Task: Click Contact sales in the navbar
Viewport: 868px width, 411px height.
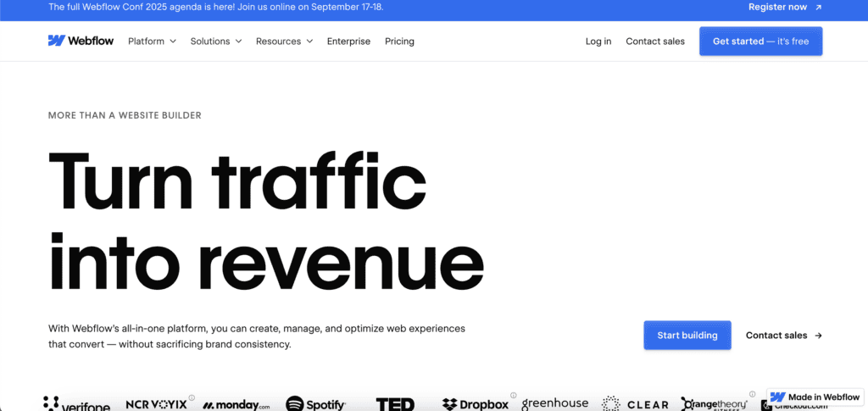Action: 655,41
